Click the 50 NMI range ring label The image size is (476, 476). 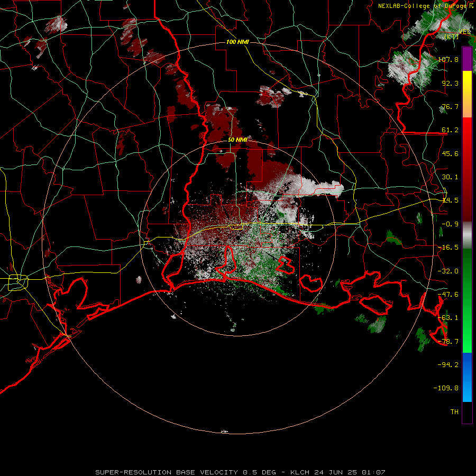click(x=237, y=140)
